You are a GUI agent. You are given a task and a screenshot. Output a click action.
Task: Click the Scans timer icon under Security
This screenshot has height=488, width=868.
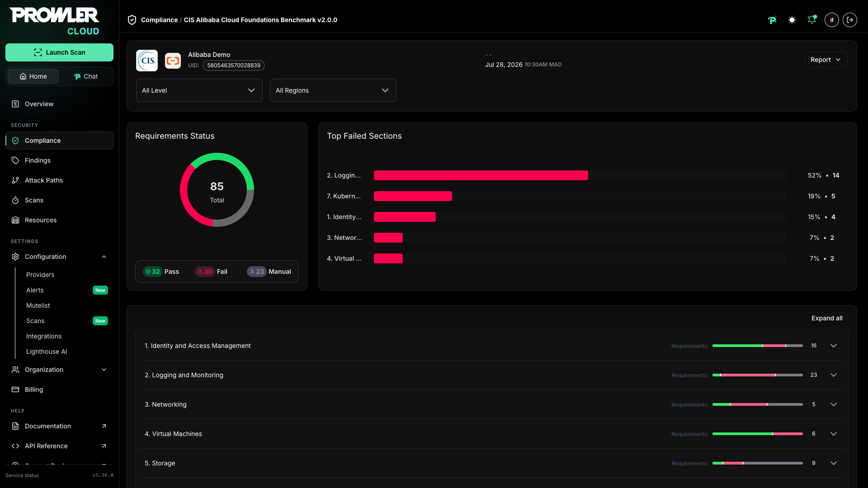(x=15, y=200)
